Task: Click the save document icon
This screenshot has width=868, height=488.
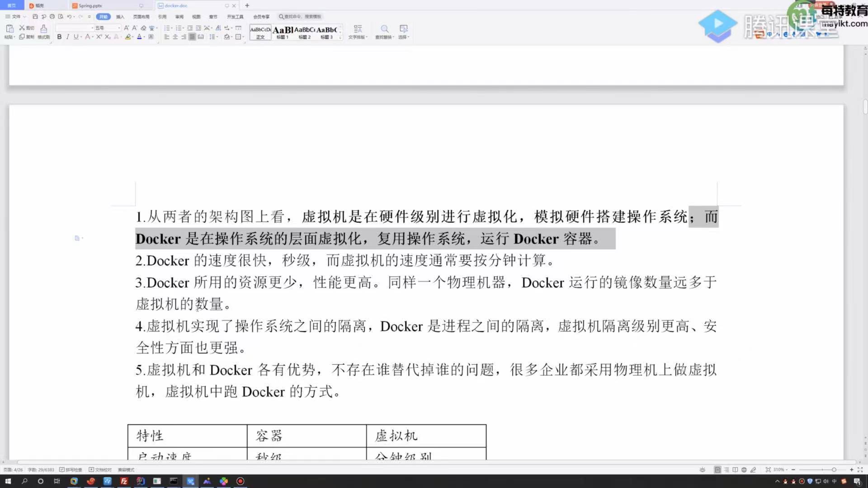Action: coord(35,17)
